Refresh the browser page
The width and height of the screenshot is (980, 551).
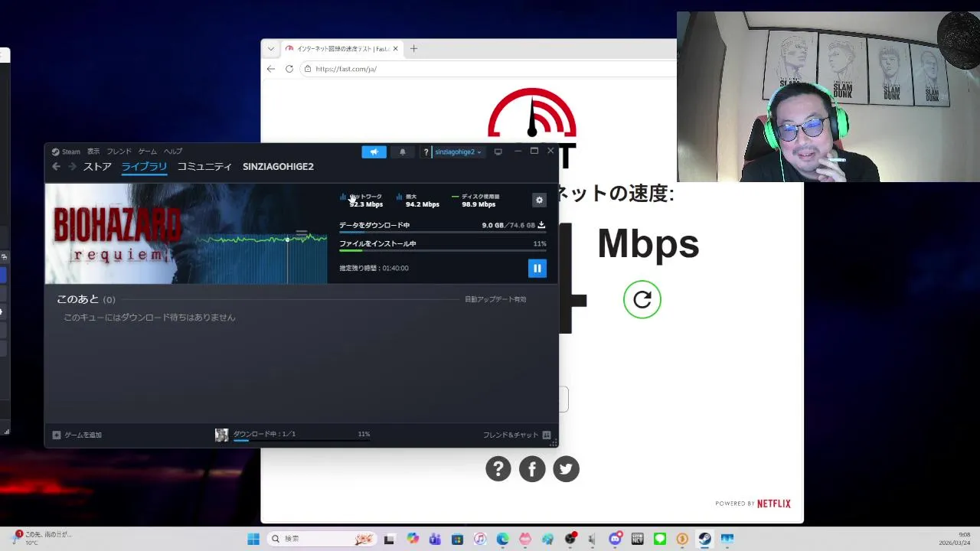click(x=289, y=69)
